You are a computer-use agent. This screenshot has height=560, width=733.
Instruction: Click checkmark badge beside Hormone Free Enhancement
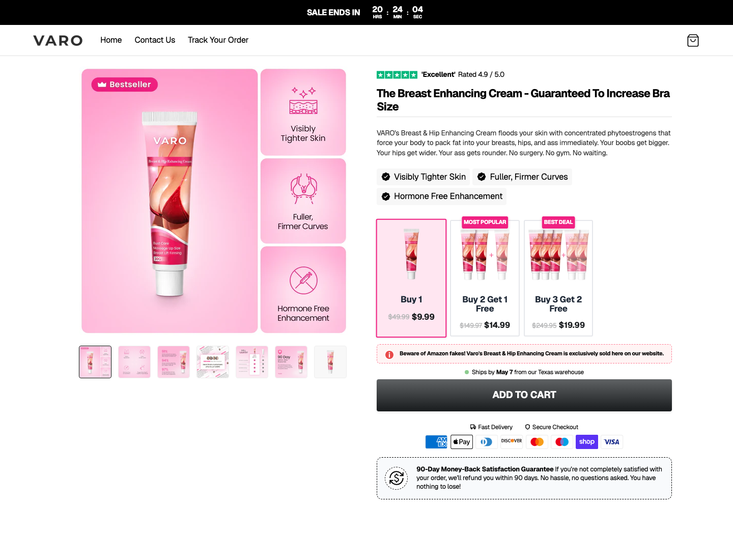coord(386,197)
